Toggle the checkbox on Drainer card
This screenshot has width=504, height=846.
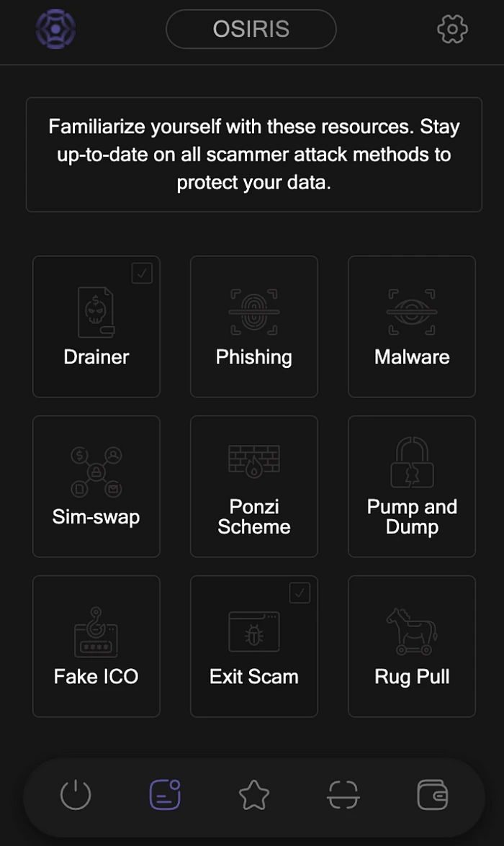point(142,273)
